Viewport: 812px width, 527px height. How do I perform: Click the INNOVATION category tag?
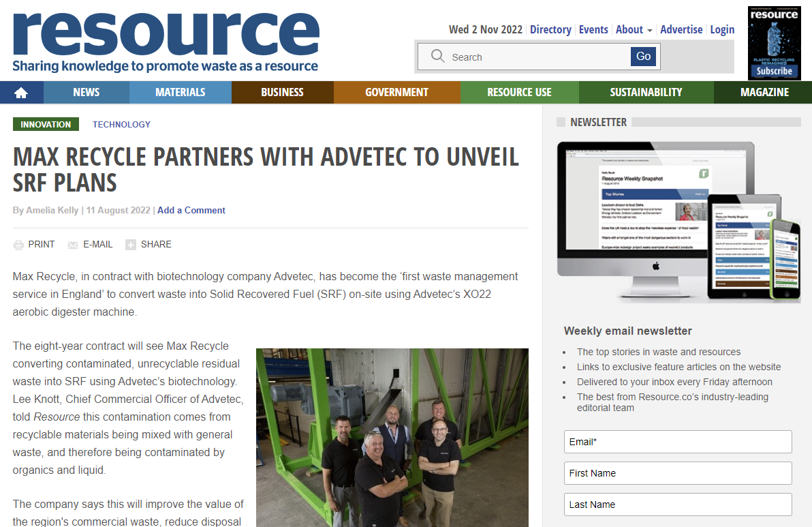46,124
